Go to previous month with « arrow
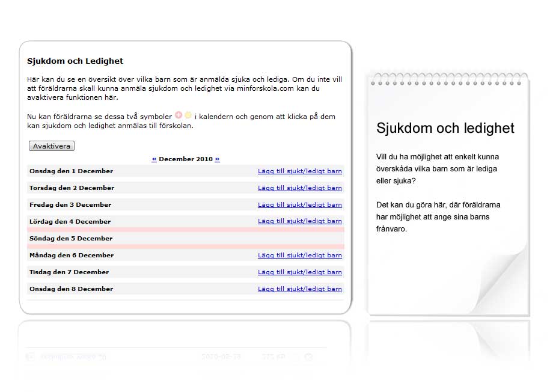Image resolution: width=550 pixels, height=392 pixels. 154,159
